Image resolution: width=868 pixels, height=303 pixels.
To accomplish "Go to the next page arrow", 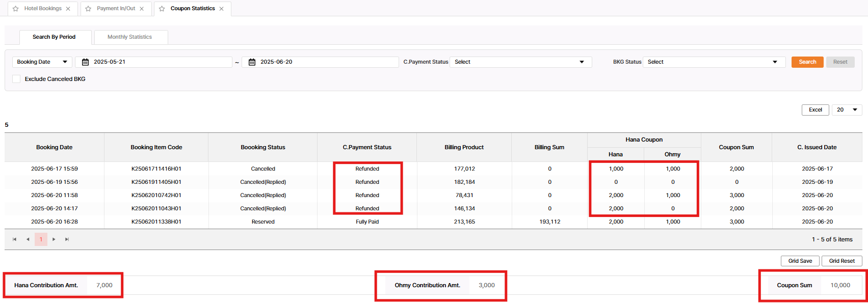I will [x=54, y=239].
